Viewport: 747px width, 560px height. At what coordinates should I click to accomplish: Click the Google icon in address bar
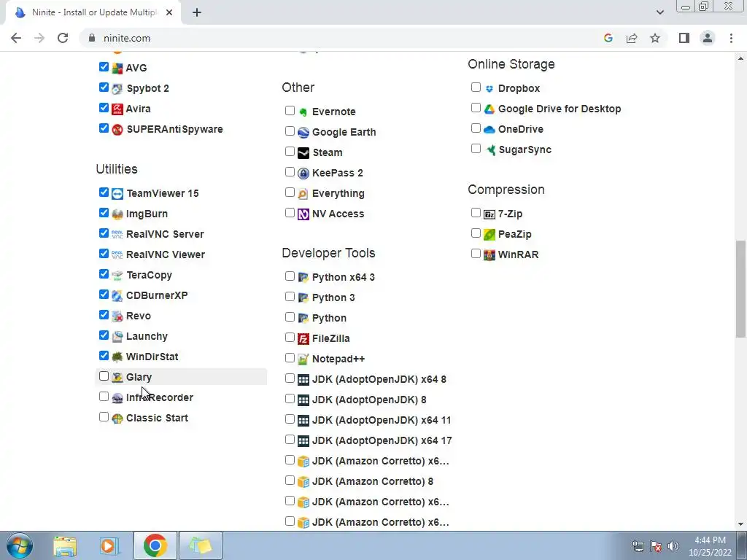[608, 38]
